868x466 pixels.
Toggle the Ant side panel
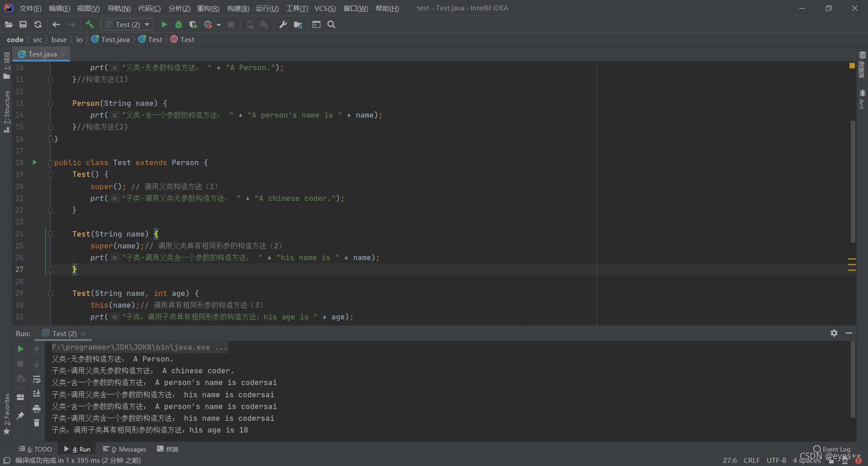[862, 100]
